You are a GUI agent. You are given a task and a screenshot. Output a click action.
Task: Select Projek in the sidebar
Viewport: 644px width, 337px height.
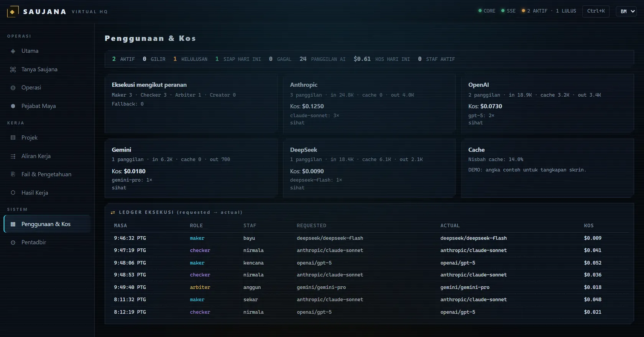[47, 138]
